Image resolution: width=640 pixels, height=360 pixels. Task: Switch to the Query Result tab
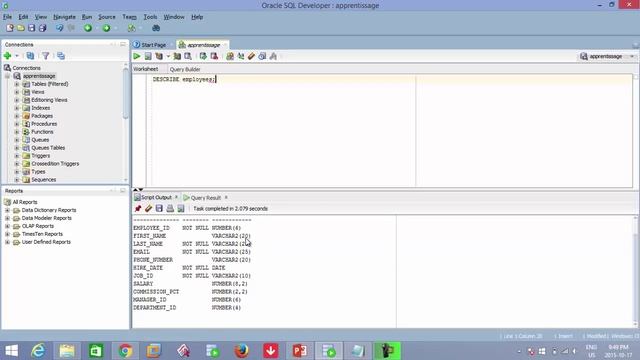(206, 198)
